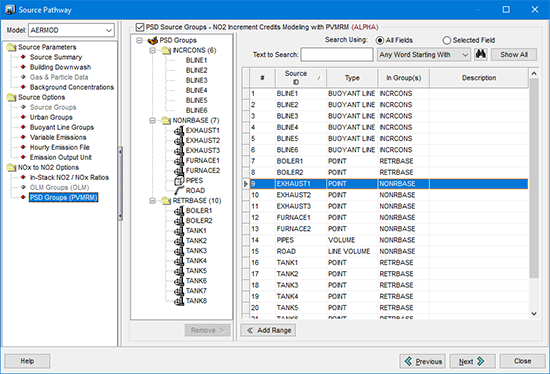Click the TANK4 stack icon in tree
The width and height of the screenshot is (550, 374).
(179, 261)
